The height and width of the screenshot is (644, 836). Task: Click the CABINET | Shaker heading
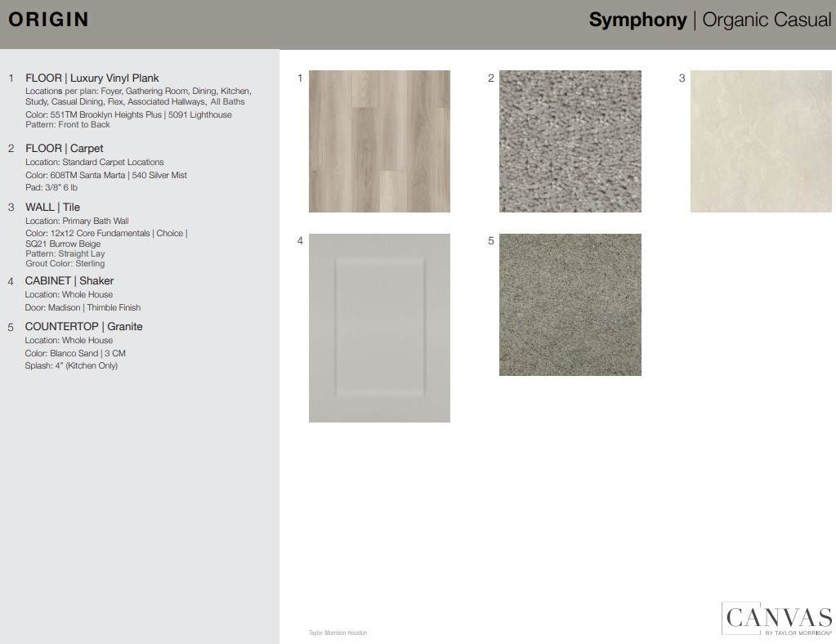click(x=69, y=281)
